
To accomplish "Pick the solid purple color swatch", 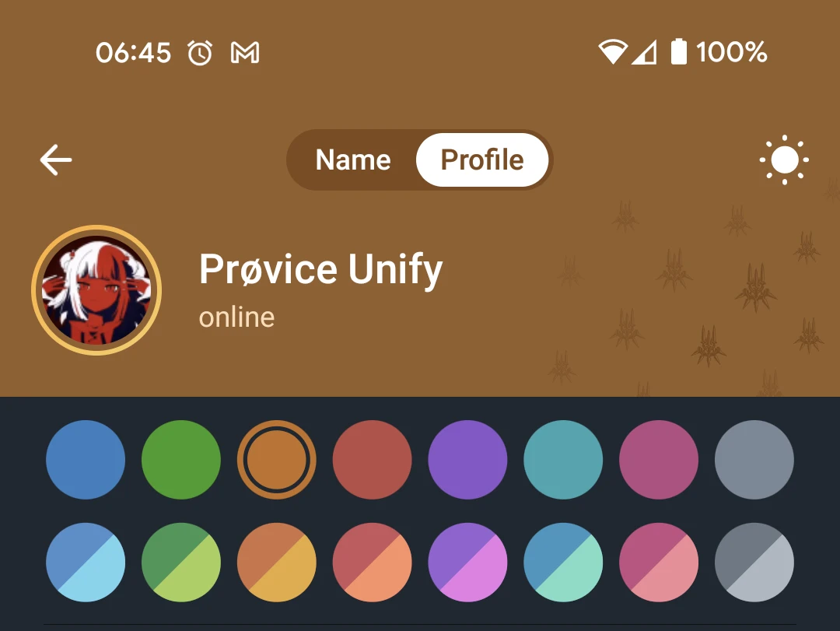I will [x=467, y=460].
